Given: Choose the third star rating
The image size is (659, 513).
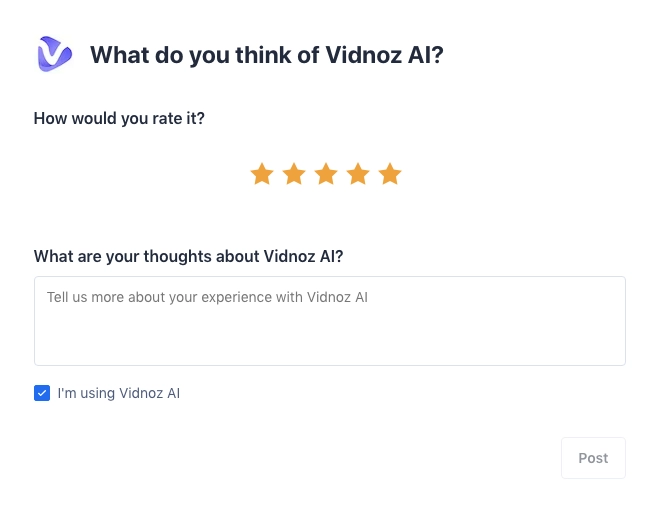Looking at the screenshot, I should (x=326, y=175).
